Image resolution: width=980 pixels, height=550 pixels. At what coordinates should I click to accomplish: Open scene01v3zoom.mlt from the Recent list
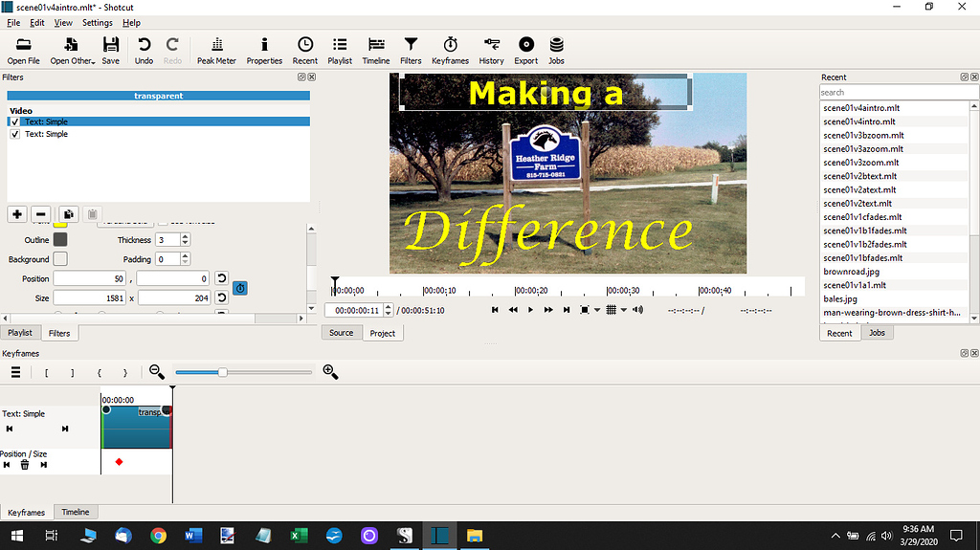point(862,163)
